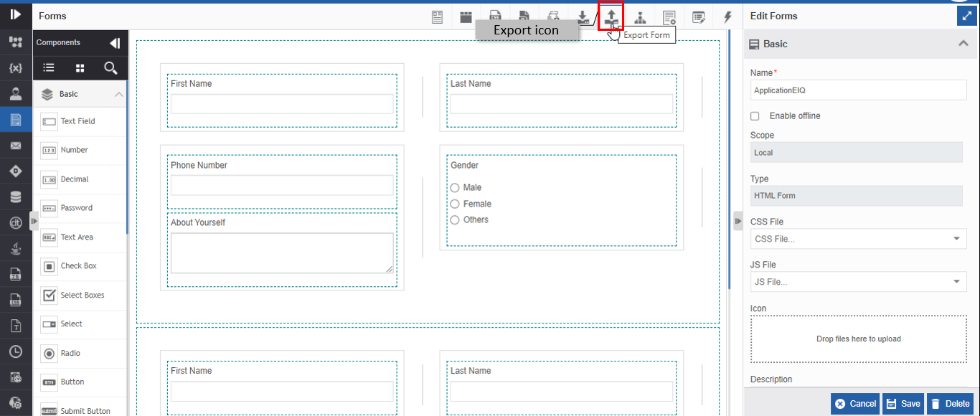Click the Phone Number input field
Viewport: 980px width, 416px height.
click(x=282, y=186)
